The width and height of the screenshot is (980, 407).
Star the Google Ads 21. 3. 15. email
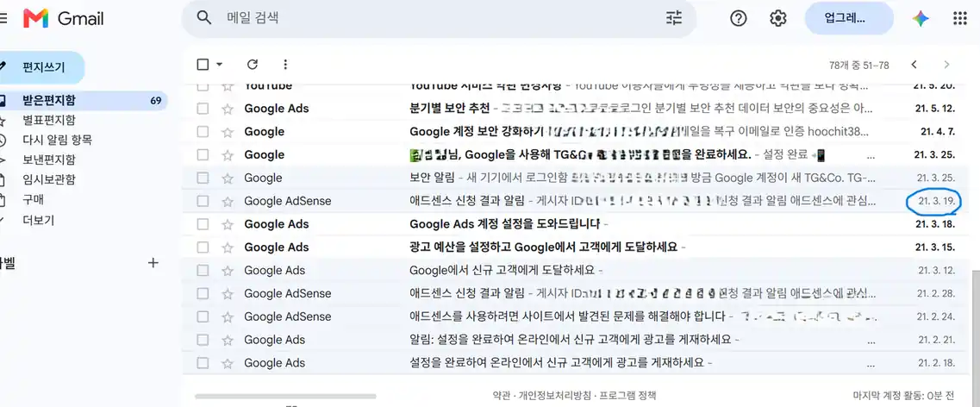coord(228,247)
